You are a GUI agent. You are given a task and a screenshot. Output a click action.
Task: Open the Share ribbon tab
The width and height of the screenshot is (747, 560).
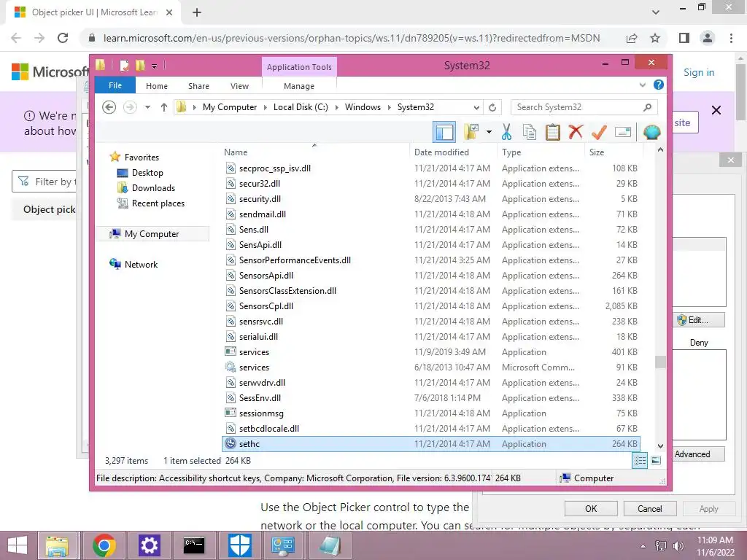(x=198, y=86)
